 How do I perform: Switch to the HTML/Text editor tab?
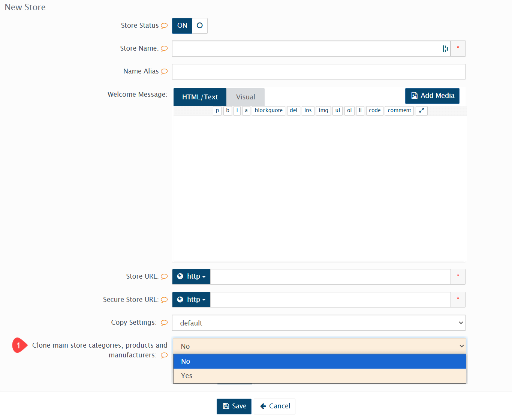point(200,97)
